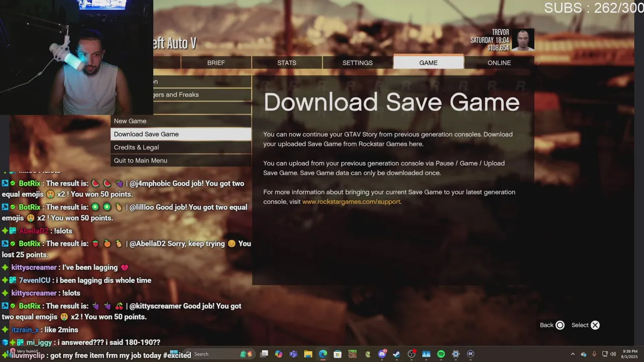The height and width of the screenshot is (362, 644).
Task: Open OBS Studio taskbar icon
Action: (x=412, y=354)
